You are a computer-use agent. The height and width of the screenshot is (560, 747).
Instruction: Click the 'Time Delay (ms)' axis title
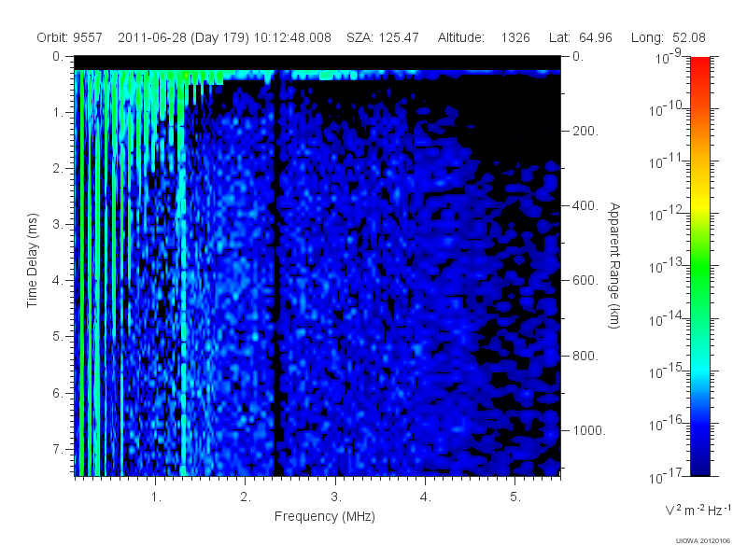32,260
